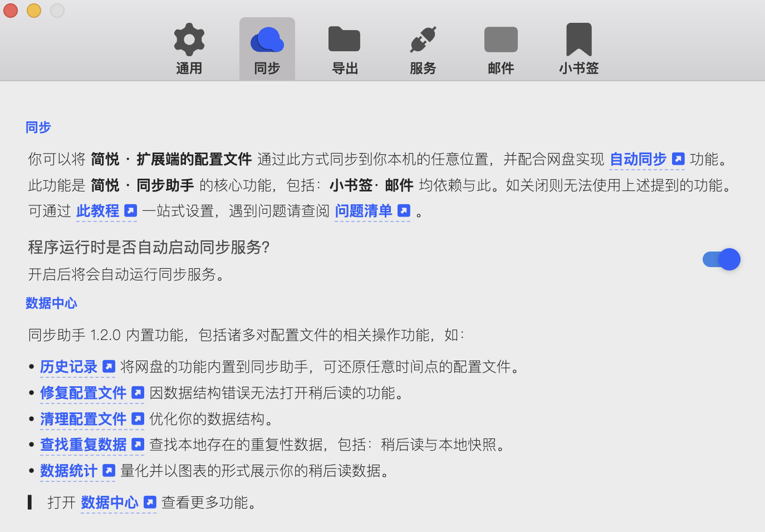Screen dimensions: 765x532
Task: Switch to the 导出 tab label
Action: click(x=345, y=68)
